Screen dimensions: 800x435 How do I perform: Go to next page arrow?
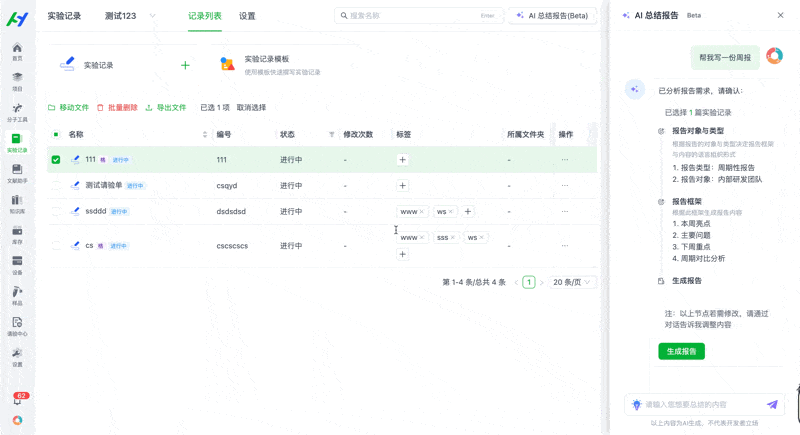(x=541, y=282)
